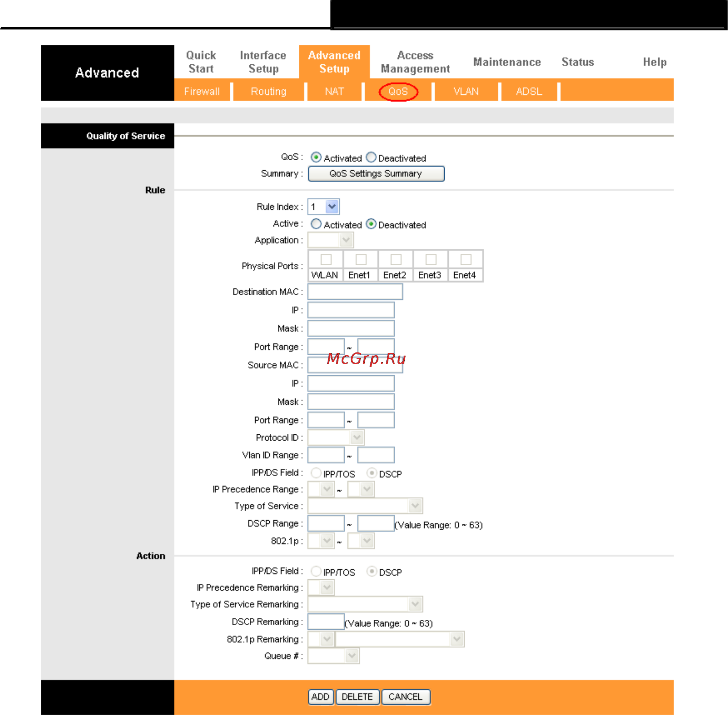The width and height of the screenshot is (728, 716).
Task: Expand the 802.1p Remarking small dropdown
Action: click(321, 639)
